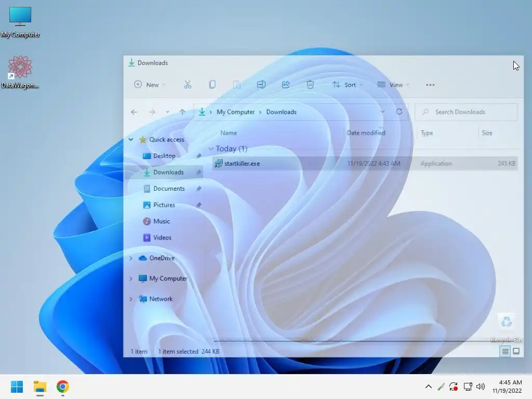Open Pictures in Quick access
This screenshot has width=532, height=399.
164,205
